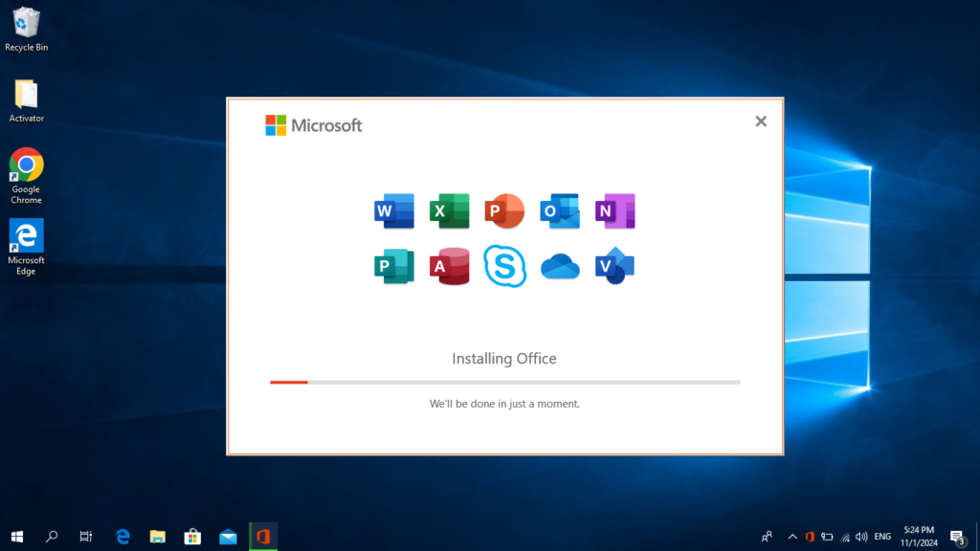
Task: Click the Installing Office progress bar
Action: tap(505, 382)
